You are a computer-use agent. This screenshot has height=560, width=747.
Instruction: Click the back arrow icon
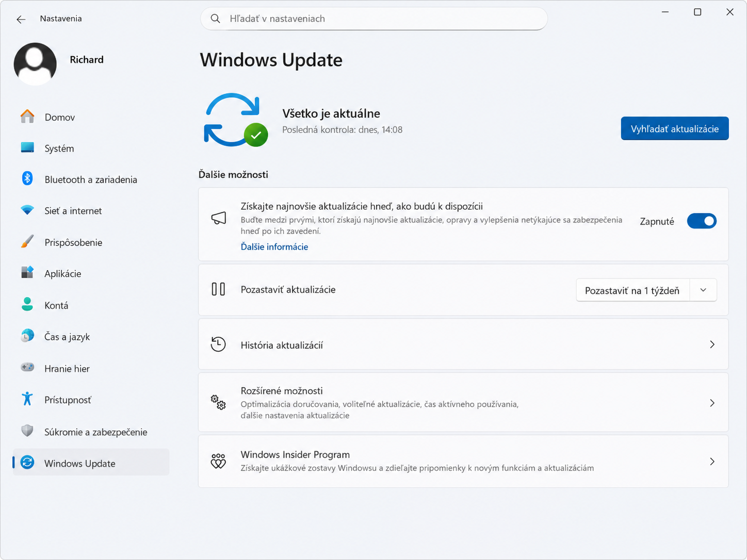21,19
